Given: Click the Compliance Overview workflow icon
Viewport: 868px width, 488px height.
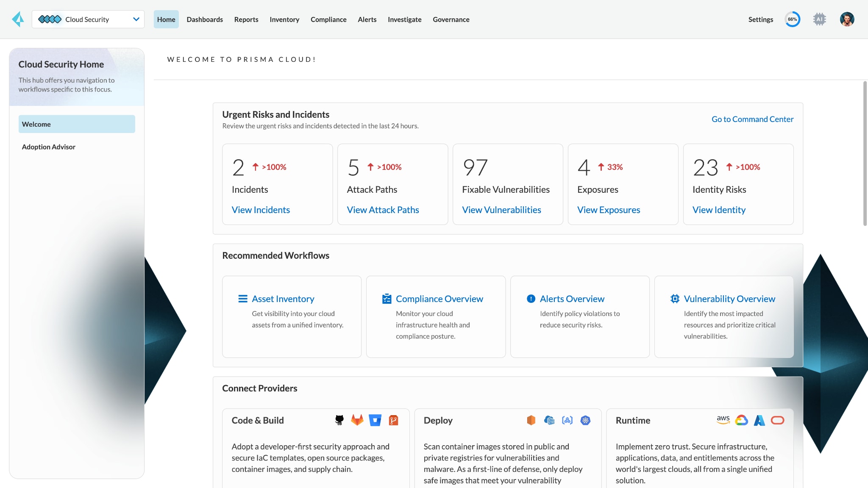Looking at the screenshot, I should (x=386, y=299).
